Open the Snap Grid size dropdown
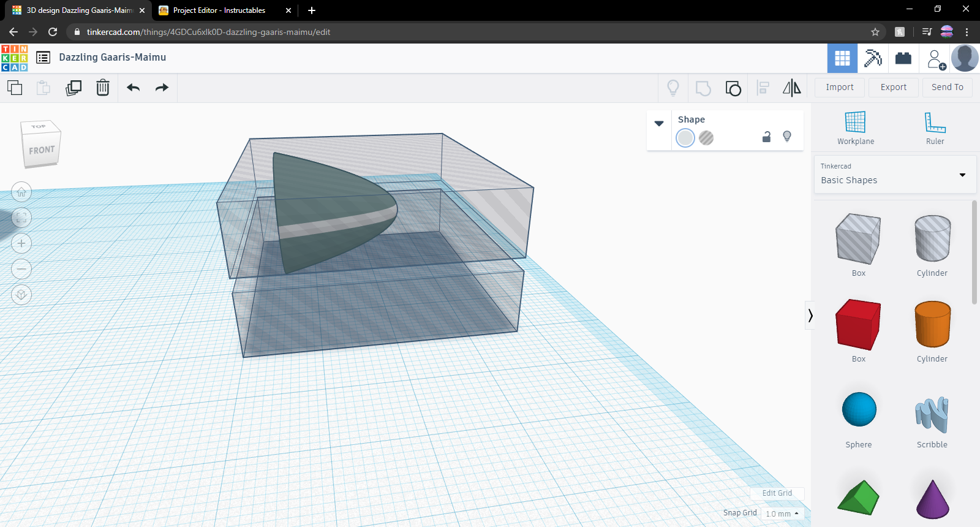 coord(782,514)
